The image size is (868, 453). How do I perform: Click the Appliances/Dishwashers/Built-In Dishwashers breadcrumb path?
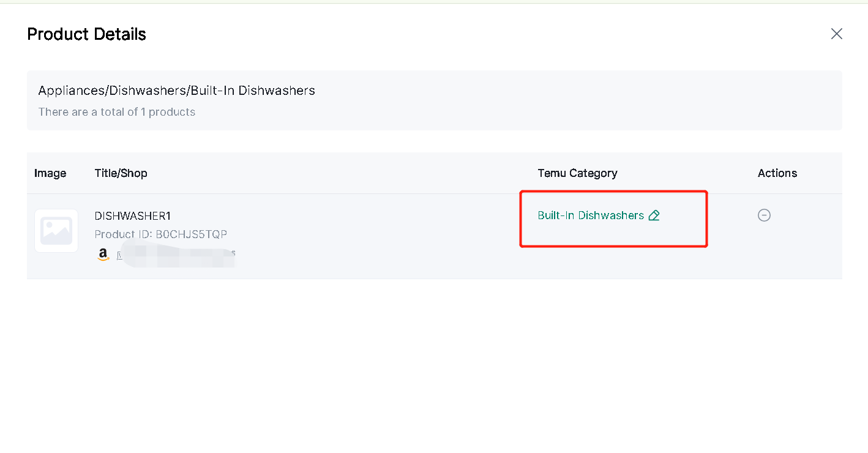point(177,91)
